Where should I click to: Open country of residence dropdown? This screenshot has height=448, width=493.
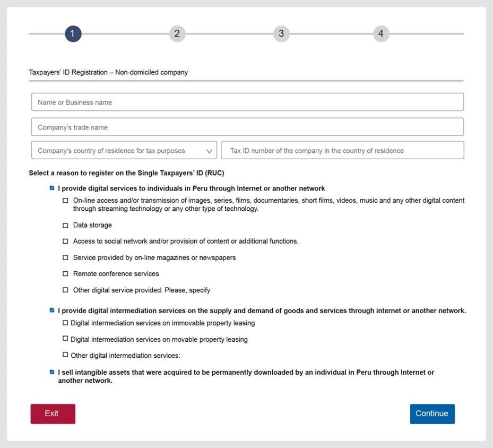pos(124,150)
